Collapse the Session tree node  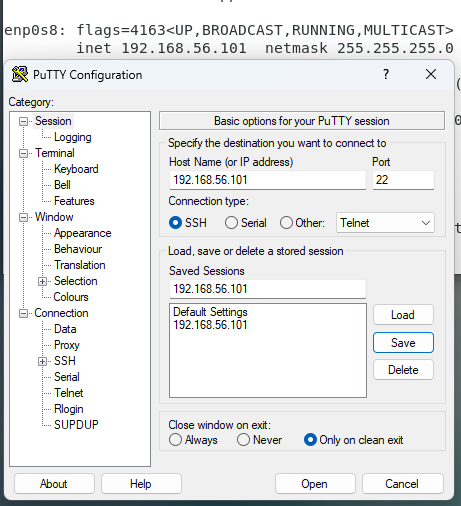tap(23, 121)
